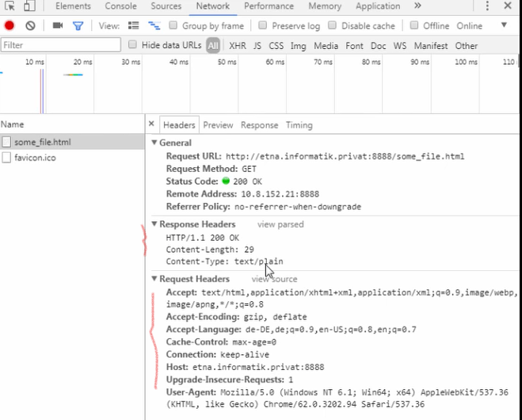Toggle the filter funnel icon
This screenshot has height=420, width=522.
78,26
